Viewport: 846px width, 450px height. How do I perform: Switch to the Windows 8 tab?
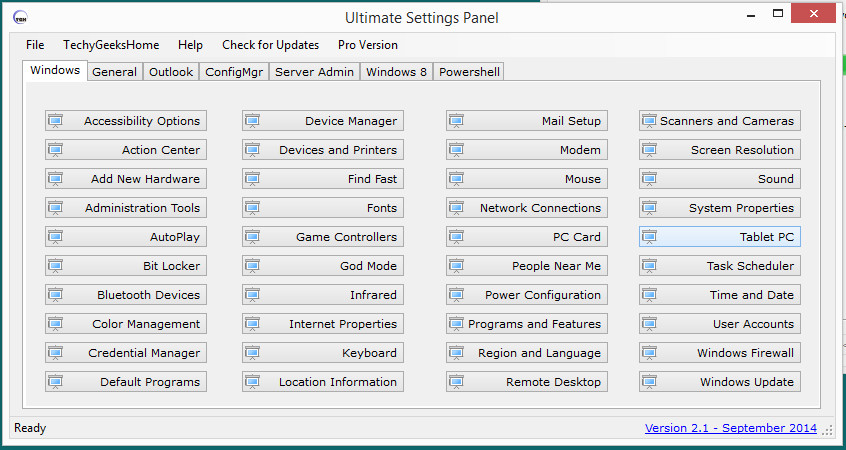[x=397, y=72]
